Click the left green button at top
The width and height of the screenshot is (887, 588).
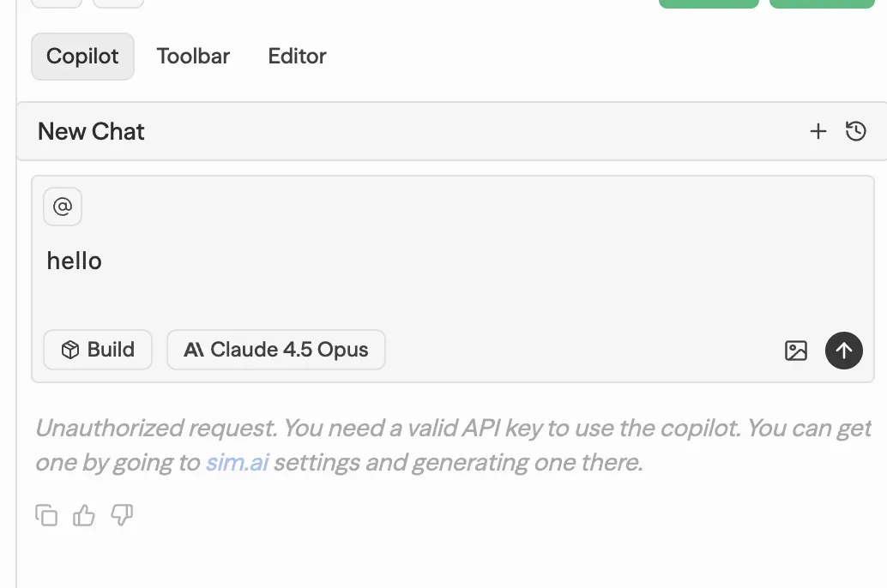[709, 3]
